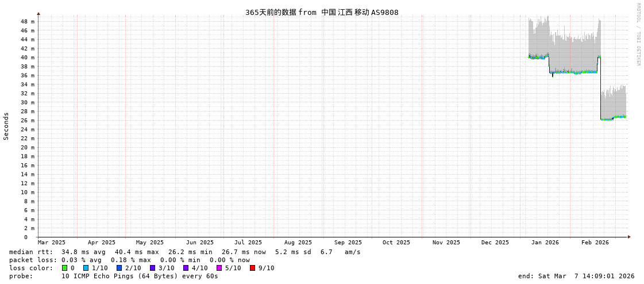This screenshot has height=284, width=644.
Task: Click the graph title mentioning AS9808
Action: [x=322, y=12]
